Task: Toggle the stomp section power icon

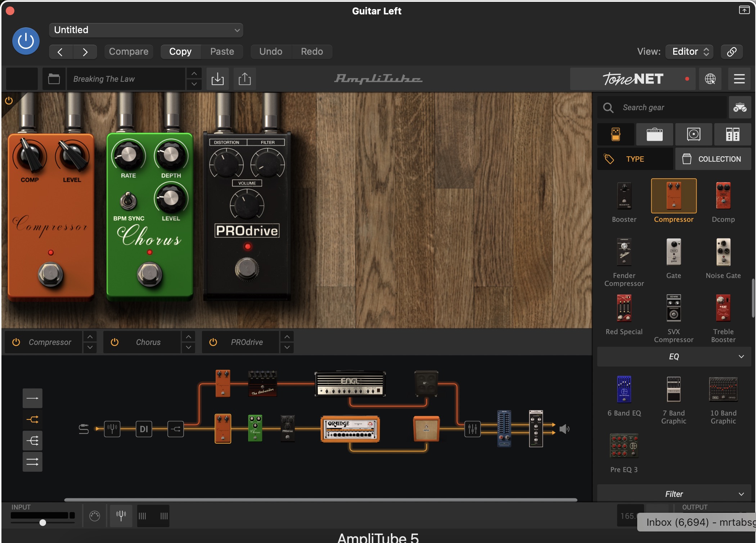Action: pos(9,100)
